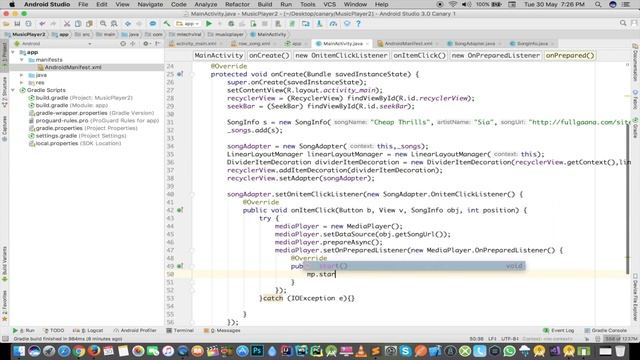Viewport: 640px width, 360px height.
Task: Switch to AndroidManifest.xml editor tab
Action: [408, 43]
